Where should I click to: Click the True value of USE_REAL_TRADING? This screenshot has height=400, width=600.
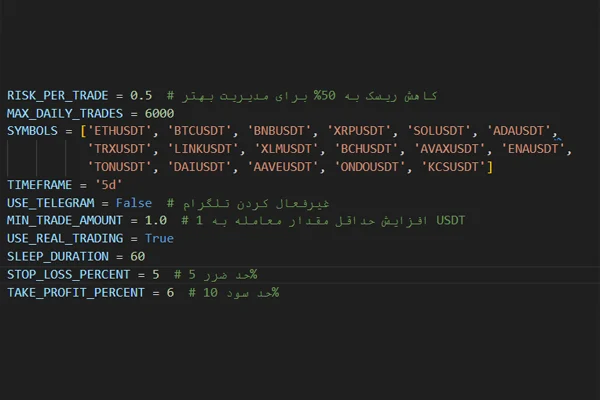point(158,239)
